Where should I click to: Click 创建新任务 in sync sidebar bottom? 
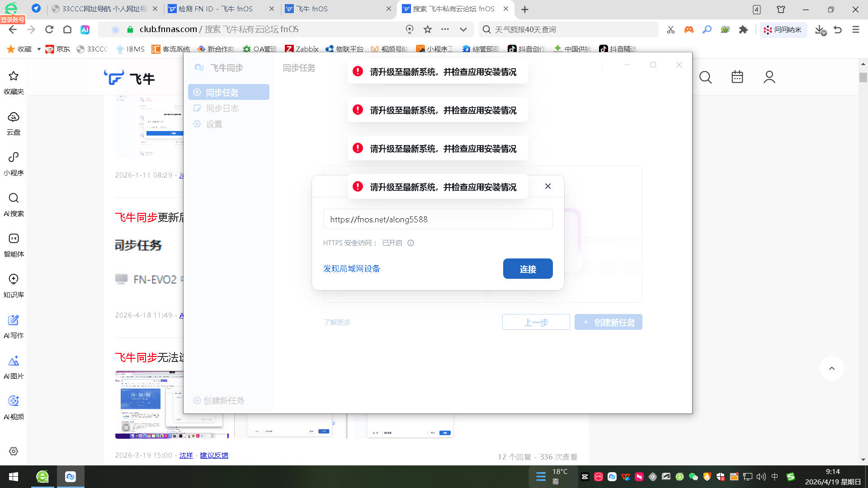219,400
